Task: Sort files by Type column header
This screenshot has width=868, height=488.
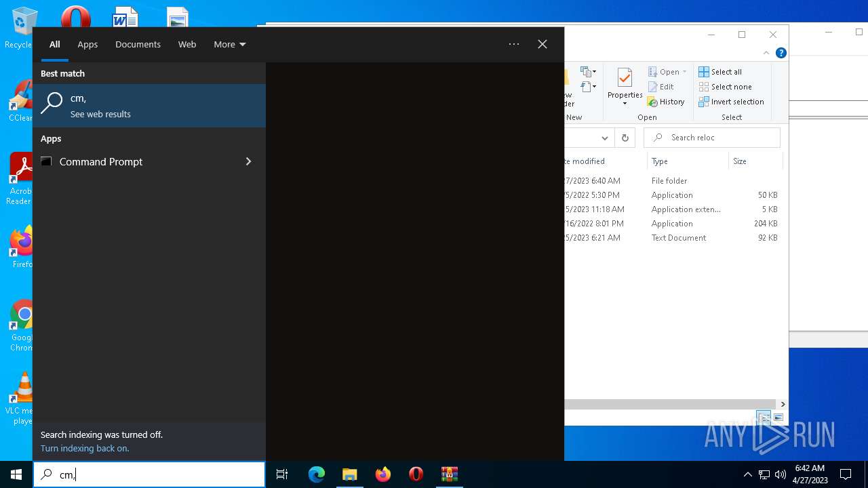Action: click(x=687, y=161)
